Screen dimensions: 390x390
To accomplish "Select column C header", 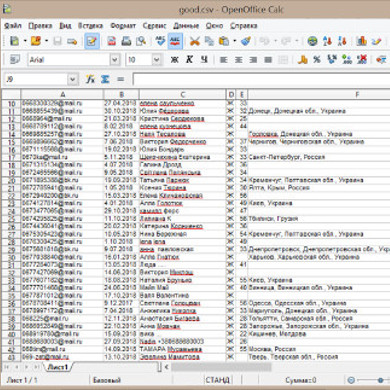I will coord(182,94).
